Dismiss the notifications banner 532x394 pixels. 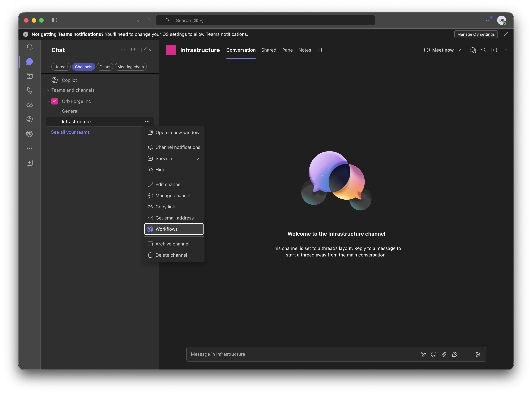506,34
